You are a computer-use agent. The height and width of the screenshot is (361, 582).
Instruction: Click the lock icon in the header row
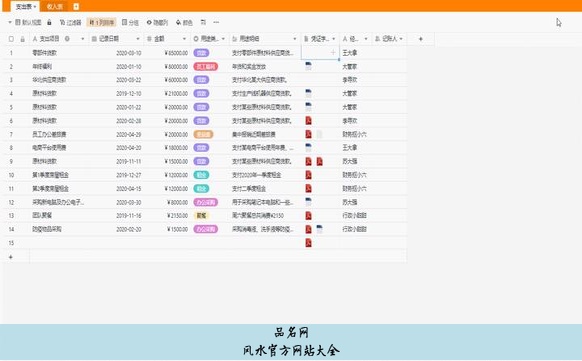[23, 39]
